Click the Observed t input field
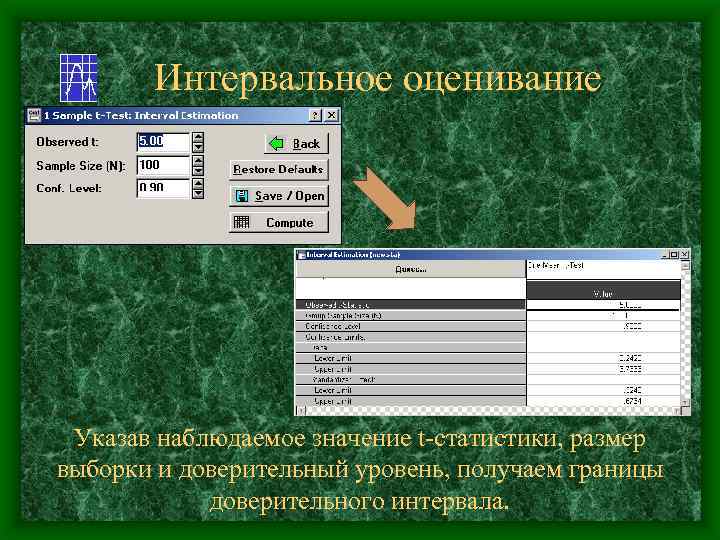 (163, 141)
